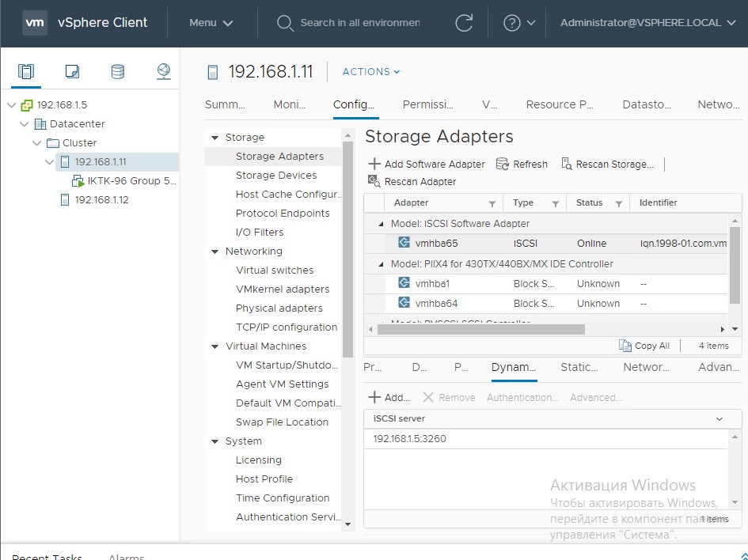Click the search magnifier icon
The width and height of the screenshot is (748, 560).
[x=285, y=23]
